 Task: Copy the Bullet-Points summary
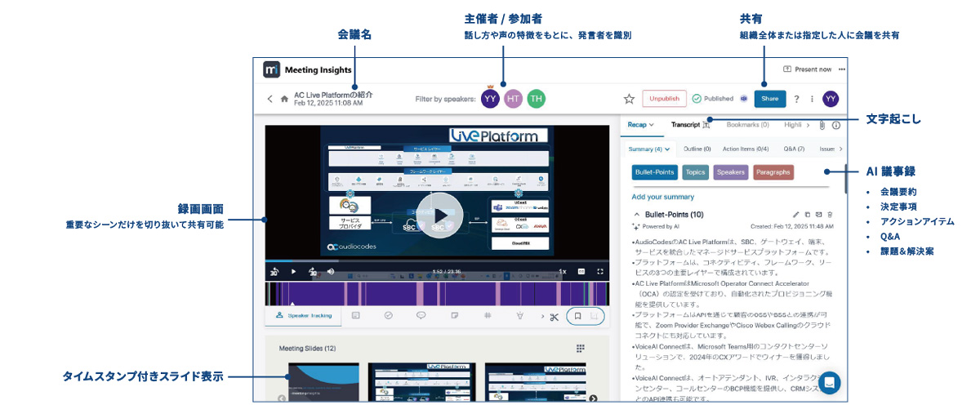(x=808, y=214)
